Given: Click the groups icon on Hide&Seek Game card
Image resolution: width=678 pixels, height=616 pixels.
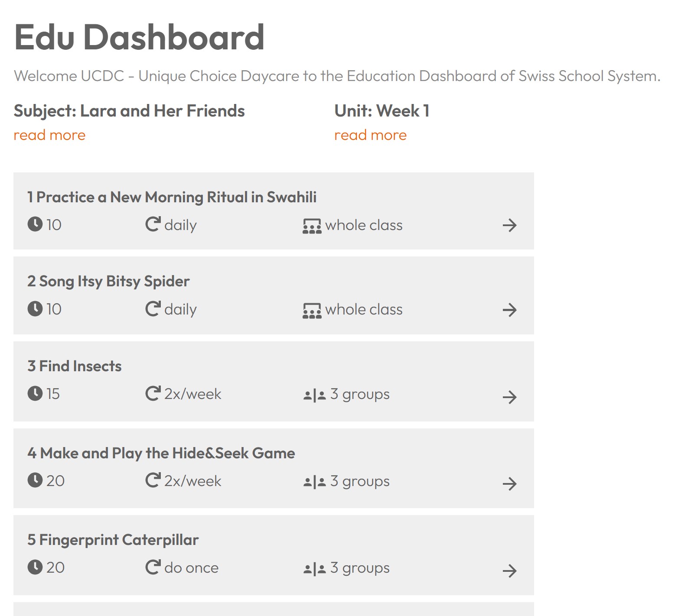Looking at the screenshot, I should (x=315, y=482).
